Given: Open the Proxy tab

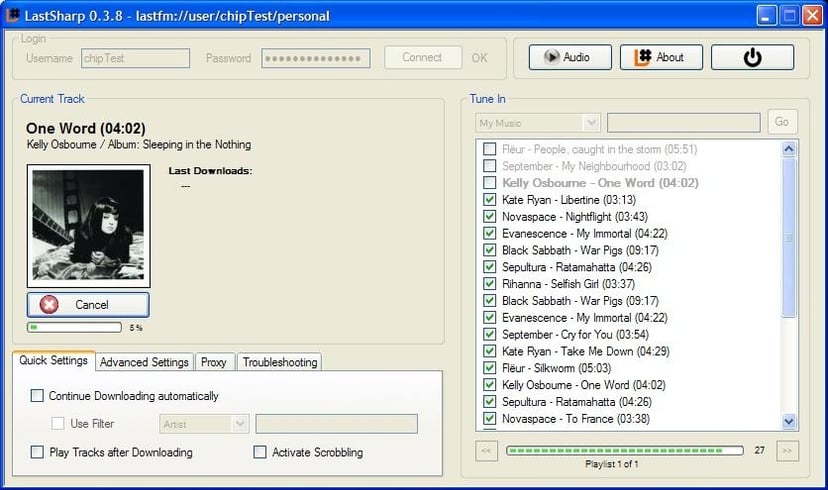Looking at the screenshot, I should [213, 362].
